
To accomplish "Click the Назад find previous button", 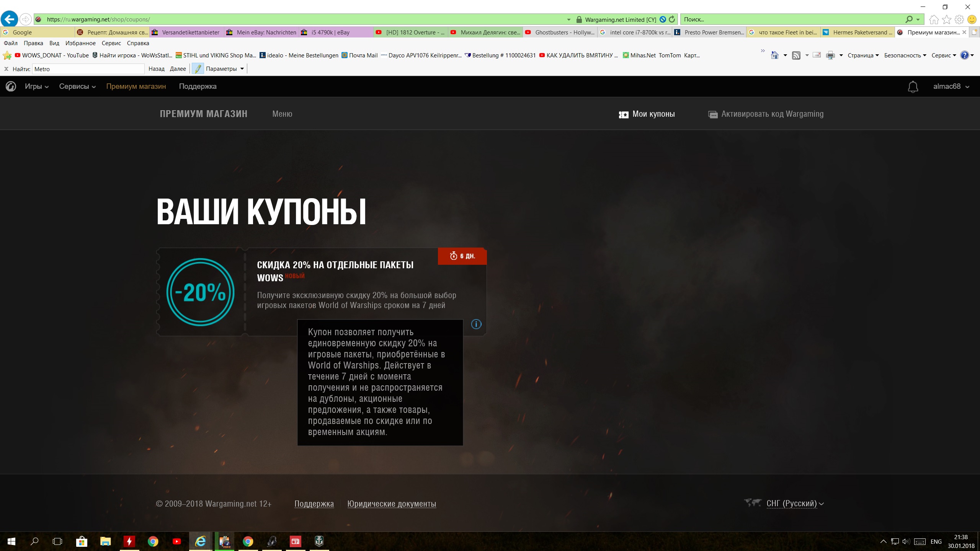I will 157,69.
